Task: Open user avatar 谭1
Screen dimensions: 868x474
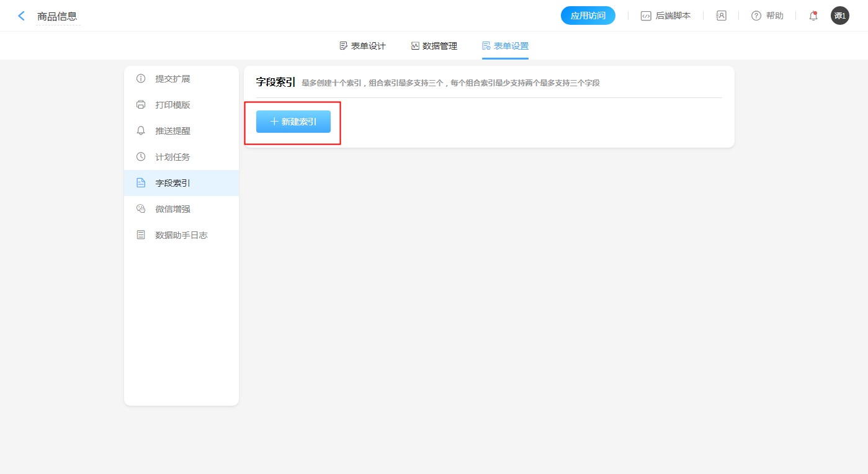Action: (x=839, y=16)
